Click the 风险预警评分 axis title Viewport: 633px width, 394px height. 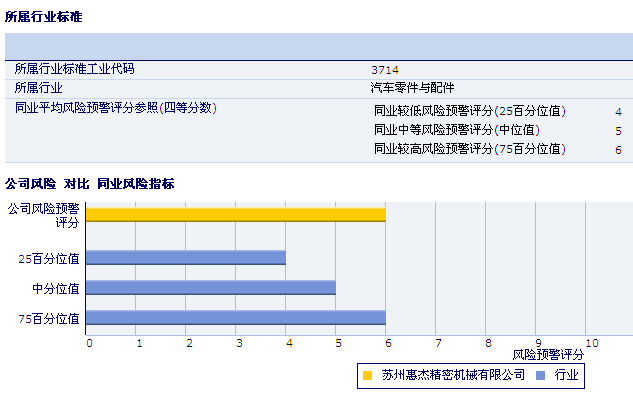point(548,355)
